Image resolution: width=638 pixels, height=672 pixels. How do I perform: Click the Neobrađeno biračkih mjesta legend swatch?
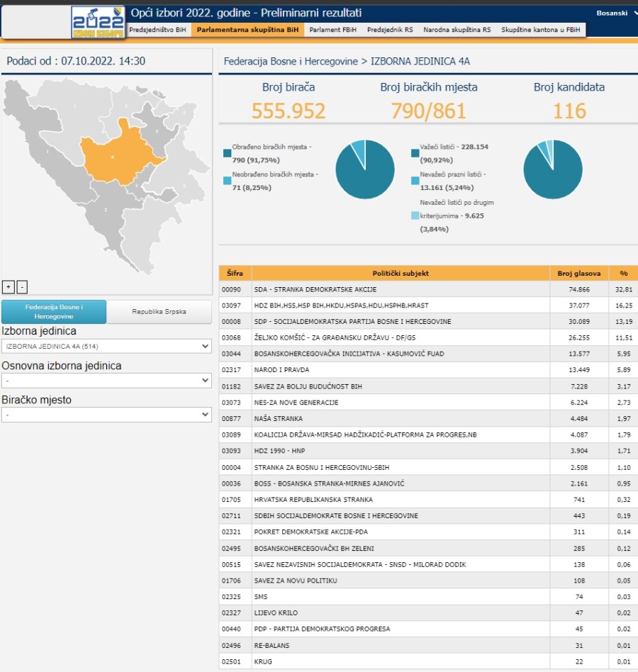pyautogui.click(x=227, y=181)
